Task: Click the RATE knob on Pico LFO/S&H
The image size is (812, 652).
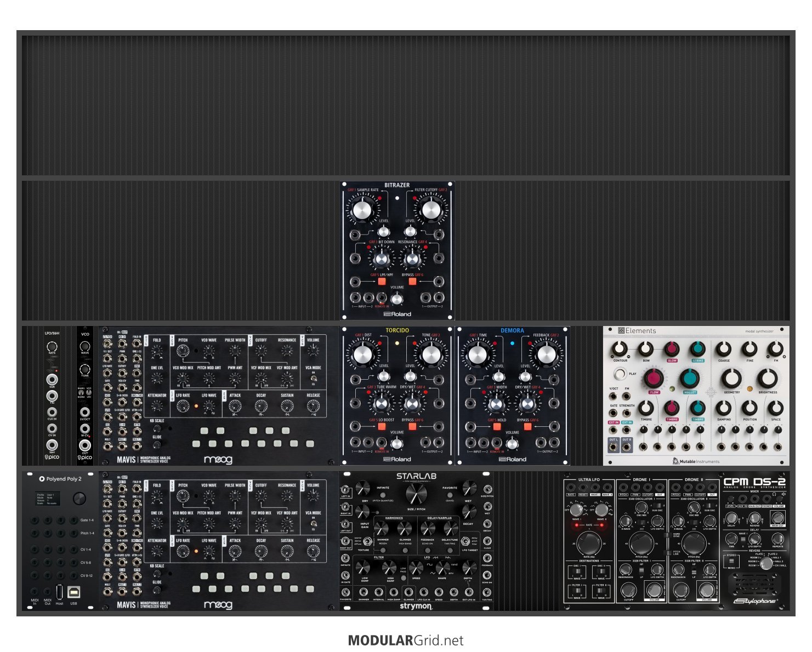Action: pyautogui.click(x=52, y=346)
